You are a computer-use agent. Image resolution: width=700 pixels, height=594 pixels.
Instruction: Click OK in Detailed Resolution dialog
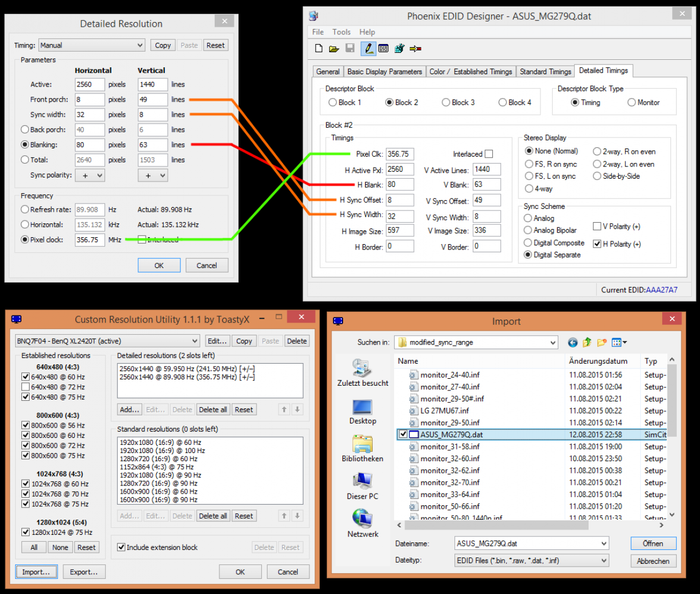click(159, 266)
